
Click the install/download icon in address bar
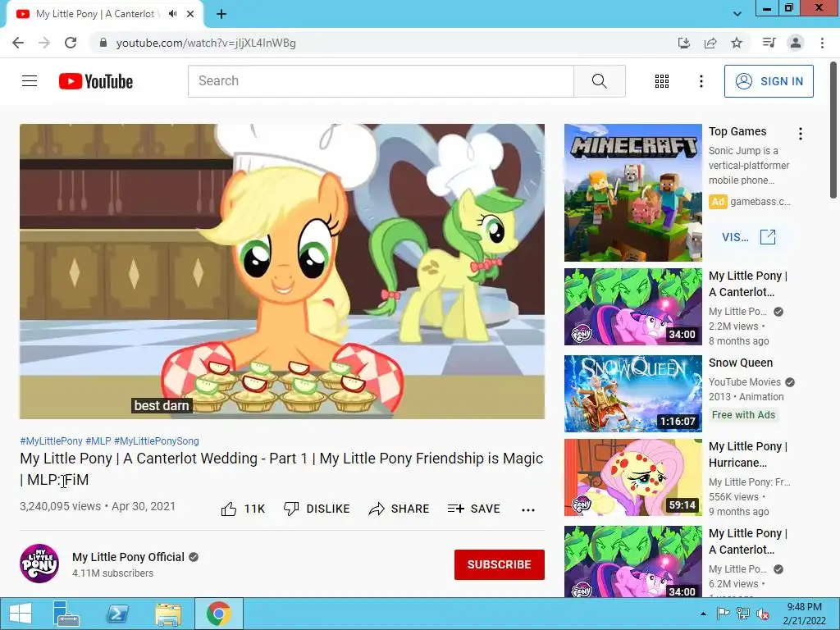point(684,43)
